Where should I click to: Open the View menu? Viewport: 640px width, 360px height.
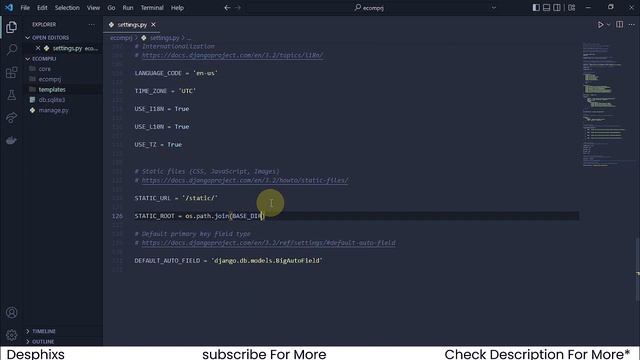pos(93,8)
